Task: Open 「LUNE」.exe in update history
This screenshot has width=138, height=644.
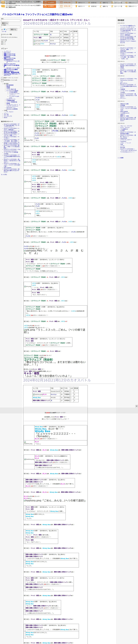Action: coord(124,59)
